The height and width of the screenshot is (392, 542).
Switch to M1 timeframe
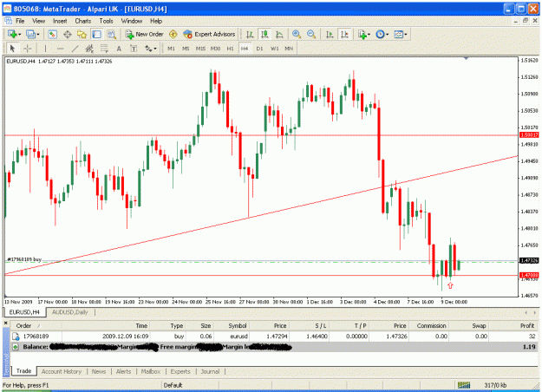(x=171, y=49)
